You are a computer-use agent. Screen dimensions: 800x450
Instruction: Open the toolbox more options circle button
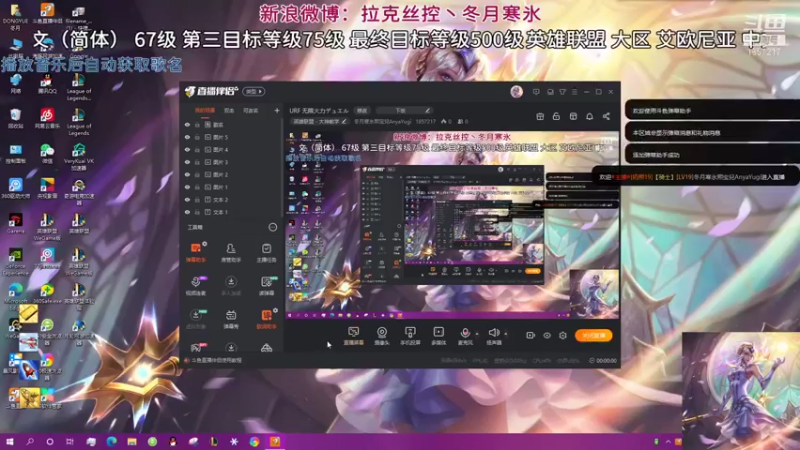[272, 227]
